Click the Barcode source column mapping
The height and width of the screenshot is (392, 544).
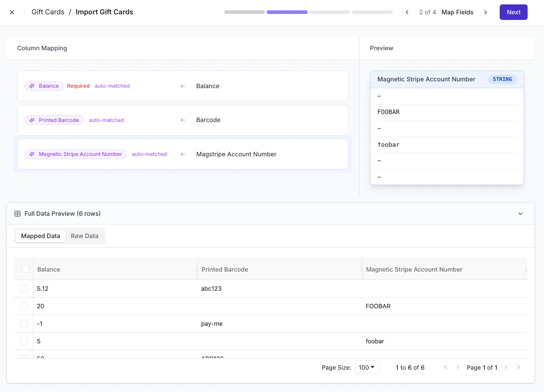208,120
